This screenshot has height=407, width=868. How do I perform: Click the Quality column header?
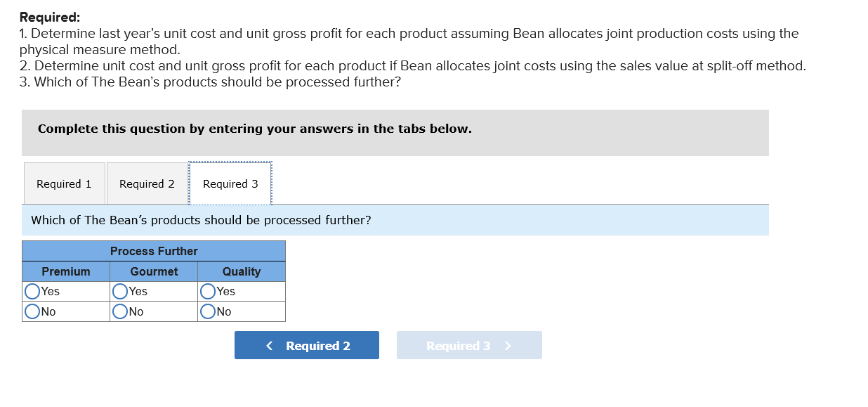pos(242,271)
